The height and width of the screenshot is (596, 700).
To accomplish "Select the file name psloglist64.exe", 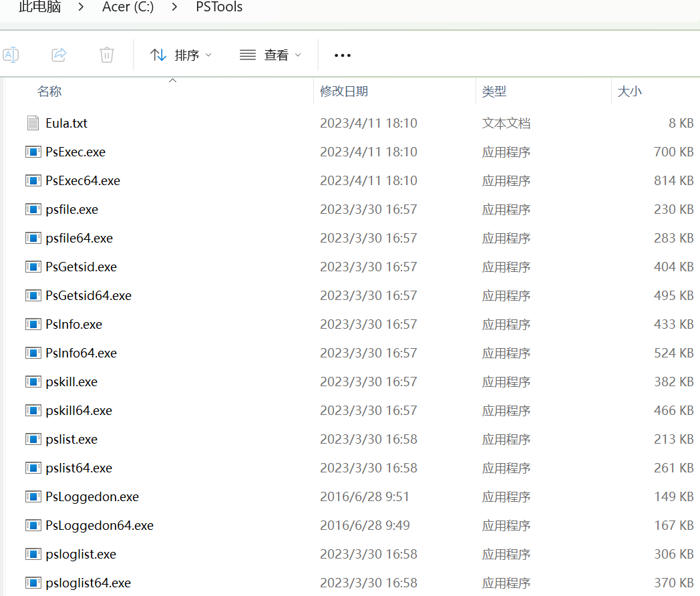I will coord(88,583).
